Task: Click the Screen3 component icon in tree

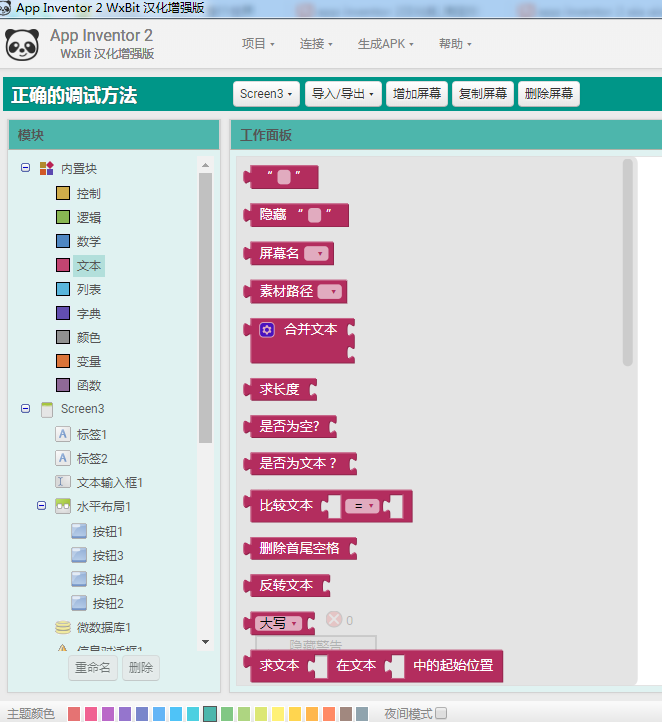Action: pos(47,409)
